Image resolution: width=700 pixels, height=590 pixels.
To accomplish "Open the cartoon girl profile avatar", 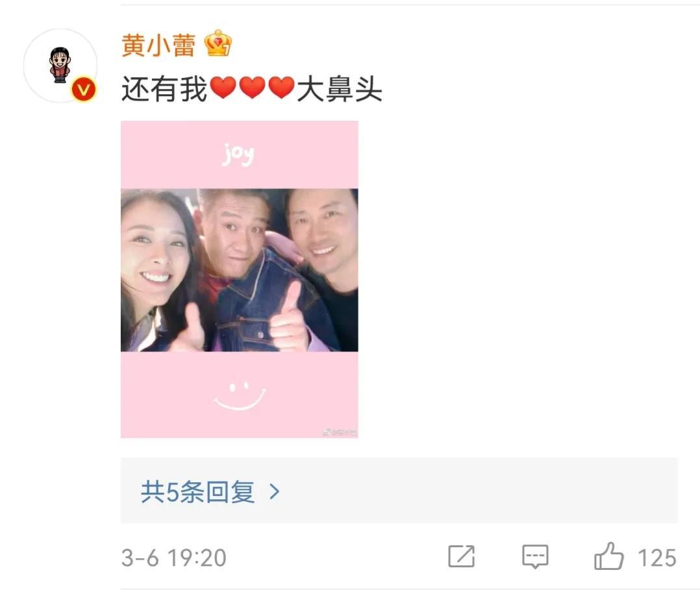I will tap(60, 66).
